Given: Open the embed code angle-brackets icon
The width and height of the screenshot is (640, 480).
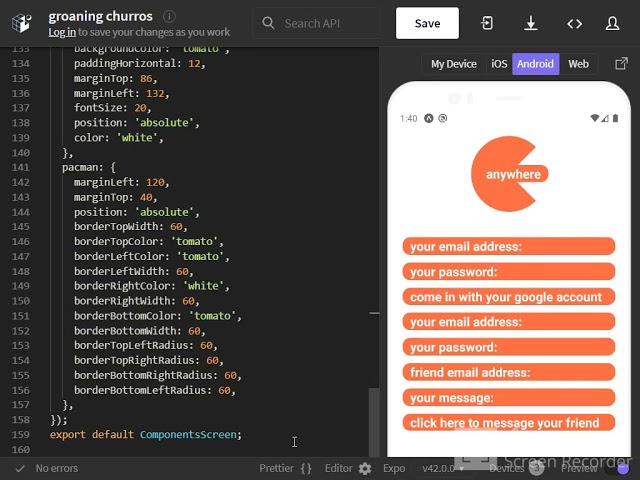Looking at the screenshot, I should point(574,24).
